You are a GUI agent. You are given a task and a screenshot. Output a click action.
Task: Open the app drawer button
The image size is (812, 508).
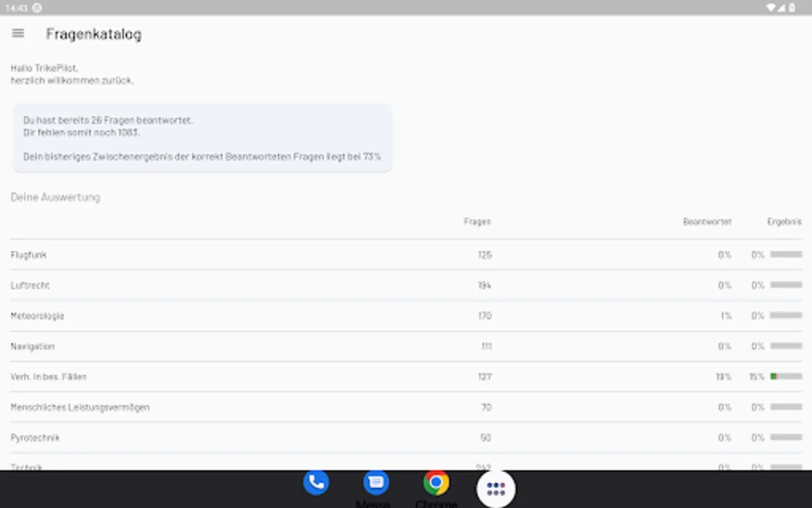496,488
